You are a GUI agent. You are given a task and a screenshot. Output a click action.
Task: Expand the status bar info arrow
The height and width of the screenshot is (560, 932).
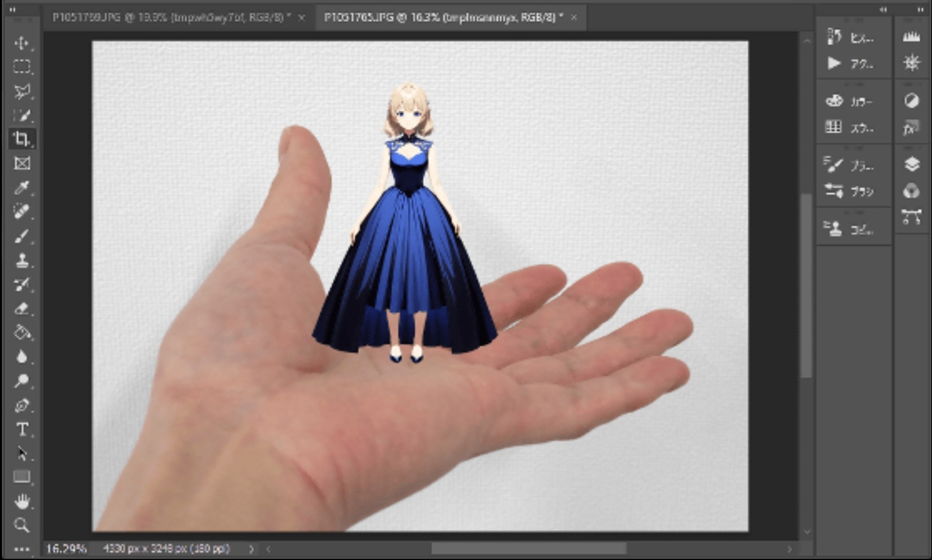tap(252, 549)
